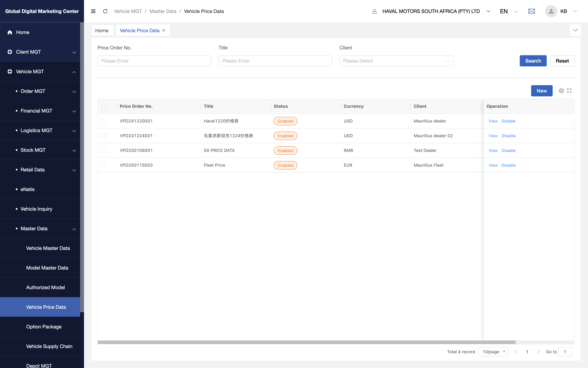Click Master Data breadcrumb
Screen dimensions: 588x368
point(163,11)
